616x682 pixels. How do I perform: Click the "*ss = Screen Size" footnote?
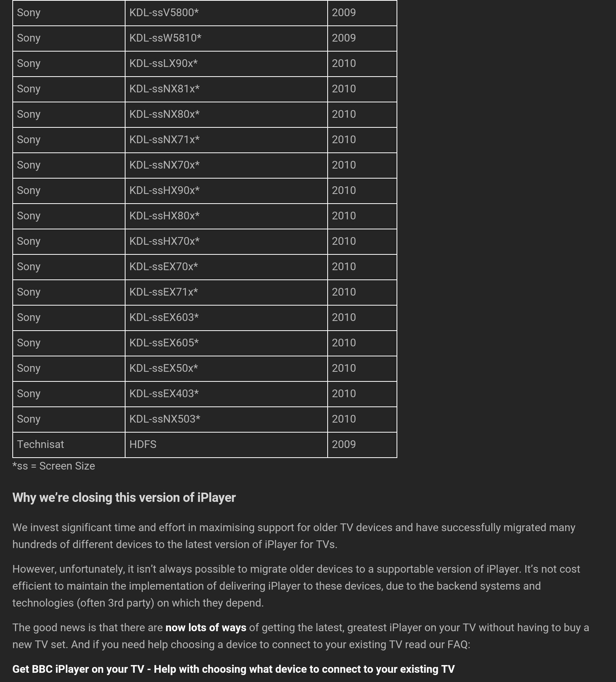(x=54, y=466)
